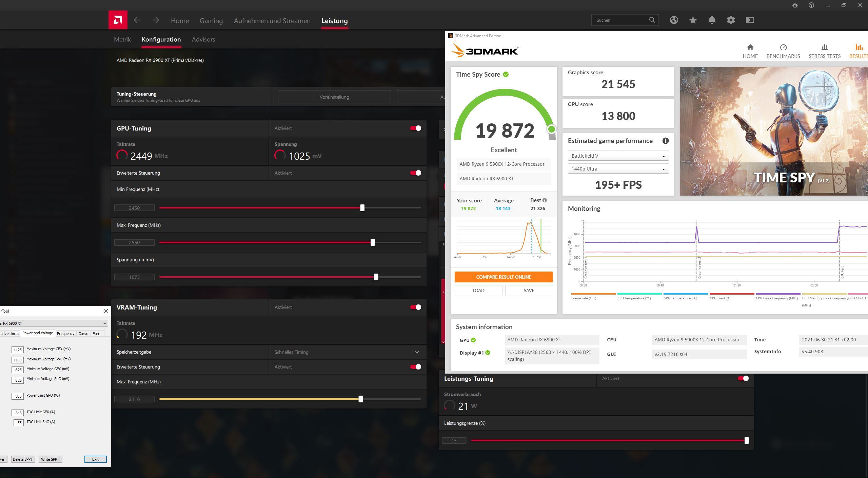This screenshot has width=868, height=478.
Task: Click Exit button in PowerTool
Action: click(95, 459)
